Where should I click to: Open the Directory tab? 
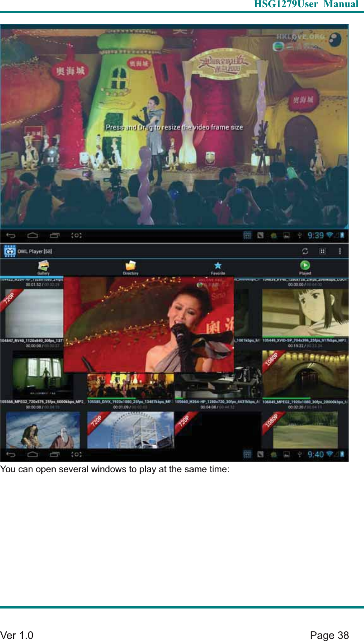tap(130, 268)
